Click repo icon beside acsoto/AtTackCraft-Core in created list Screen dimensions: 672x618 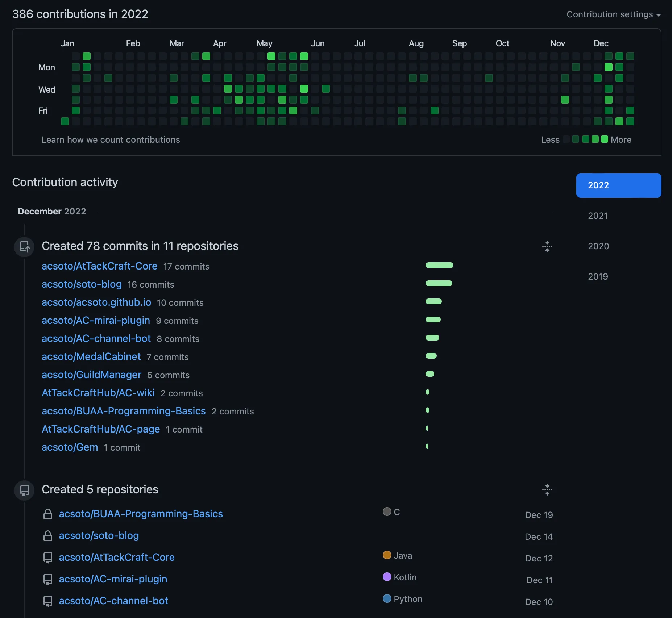pos(48,558)
